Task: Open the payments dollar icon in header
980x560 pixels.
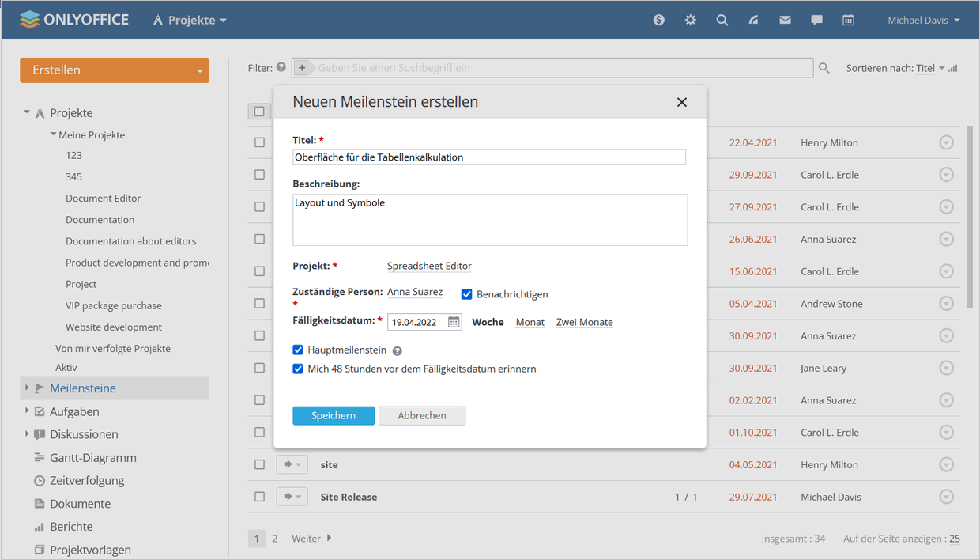Action: pos(659,20)
